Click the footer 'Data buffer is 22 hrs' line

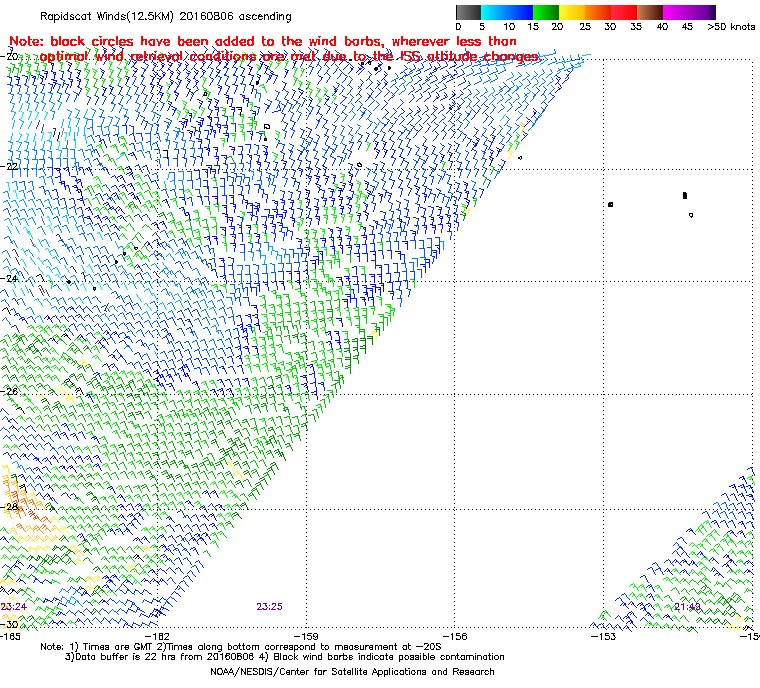coord(285,657)
